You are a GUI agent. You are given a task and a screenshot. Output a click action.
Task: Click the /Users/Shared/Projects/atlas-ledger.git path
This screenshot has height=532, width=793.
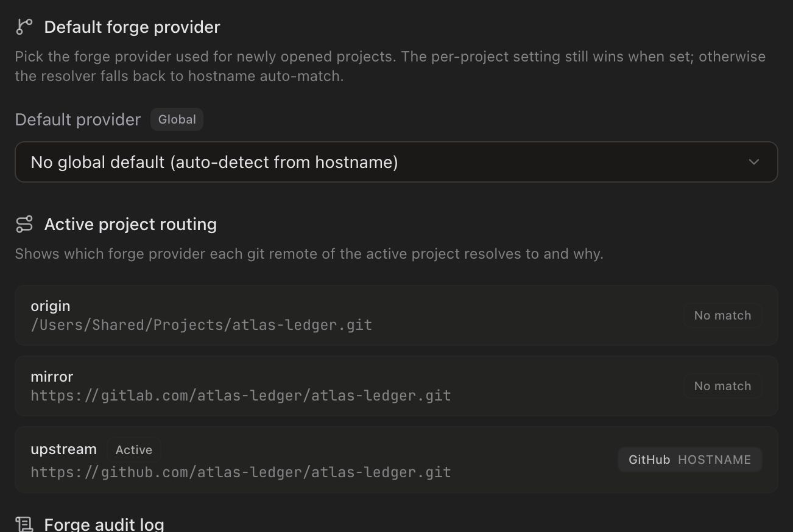click(201, 325)
